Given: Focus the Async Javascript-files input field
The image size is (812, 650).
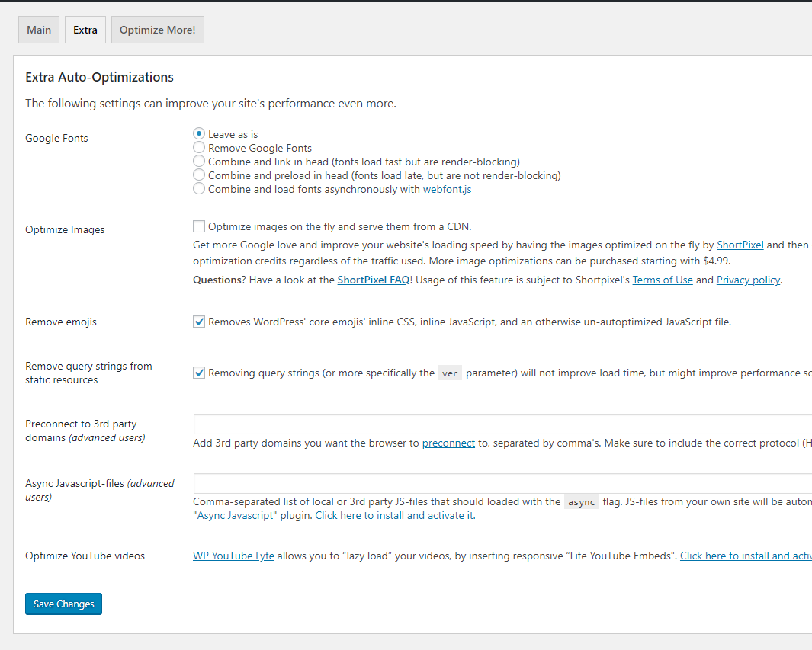Looking at the screenshot, I should click(502, 483).
